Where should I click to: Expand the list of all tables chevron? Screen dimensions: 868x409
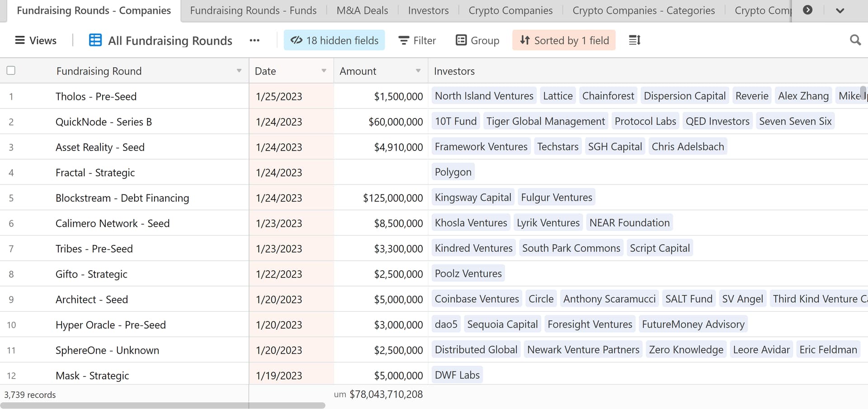tap(840, 10)
